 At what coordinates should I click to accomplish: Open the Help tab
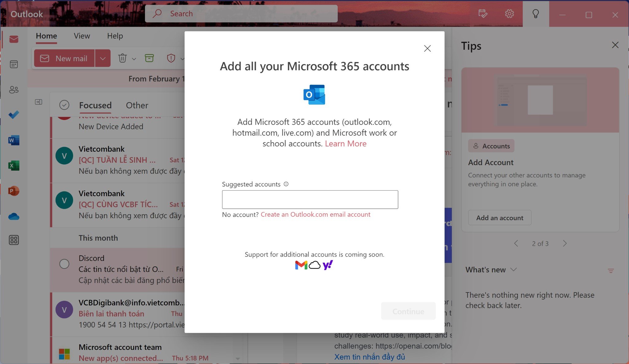tap(115, 36)
